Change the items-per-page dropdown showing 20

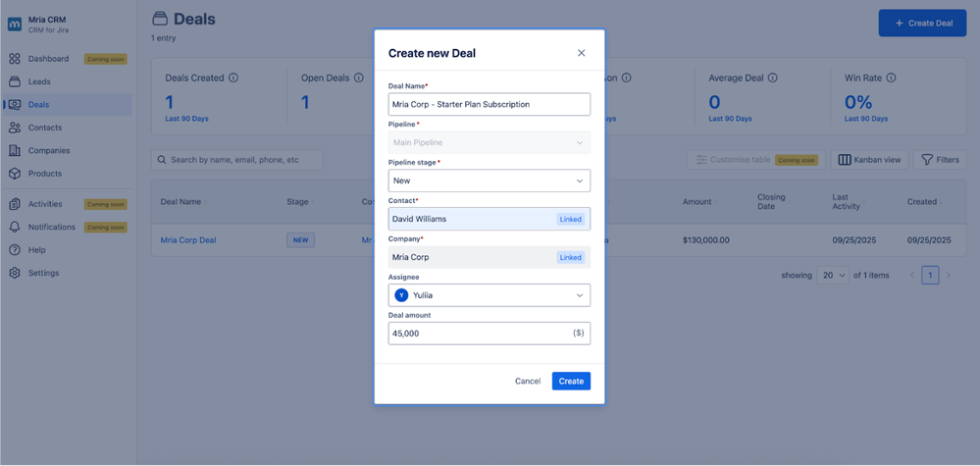[833, 276]
